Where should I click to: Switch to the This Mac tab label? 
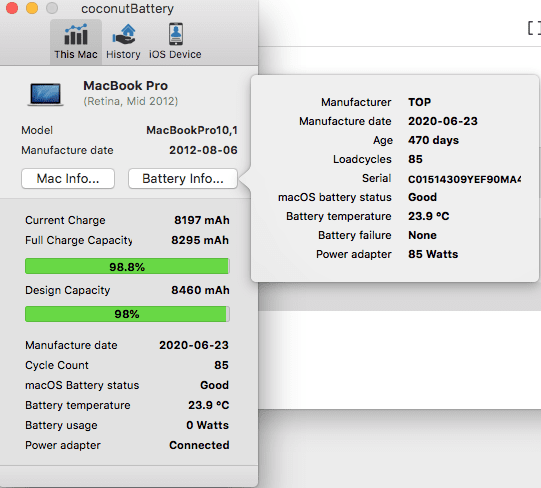[76, 55]
